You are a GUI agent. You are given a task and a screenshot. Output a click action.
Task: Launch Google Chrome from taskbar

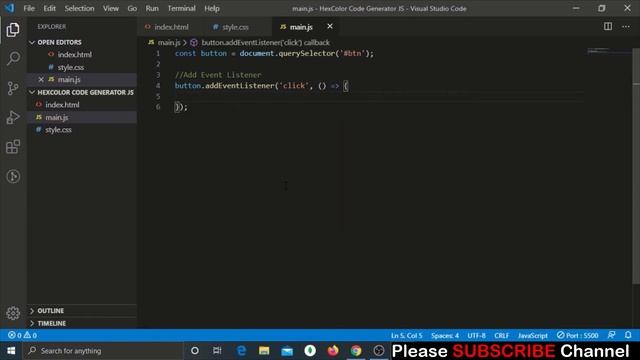[x=356, y=351]
